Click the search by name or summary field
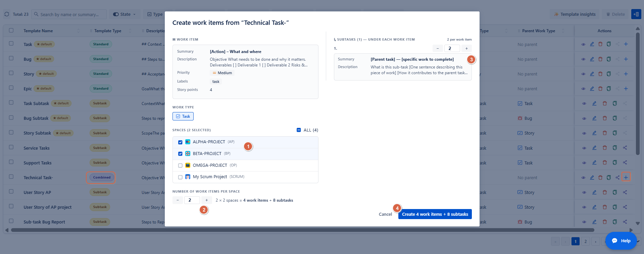This screenshot has height=254, width=644. pos(69,14)
